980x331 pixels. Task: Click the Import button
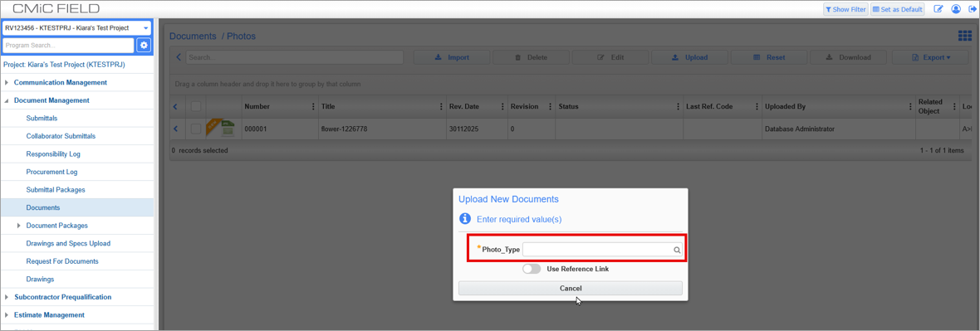452,57
